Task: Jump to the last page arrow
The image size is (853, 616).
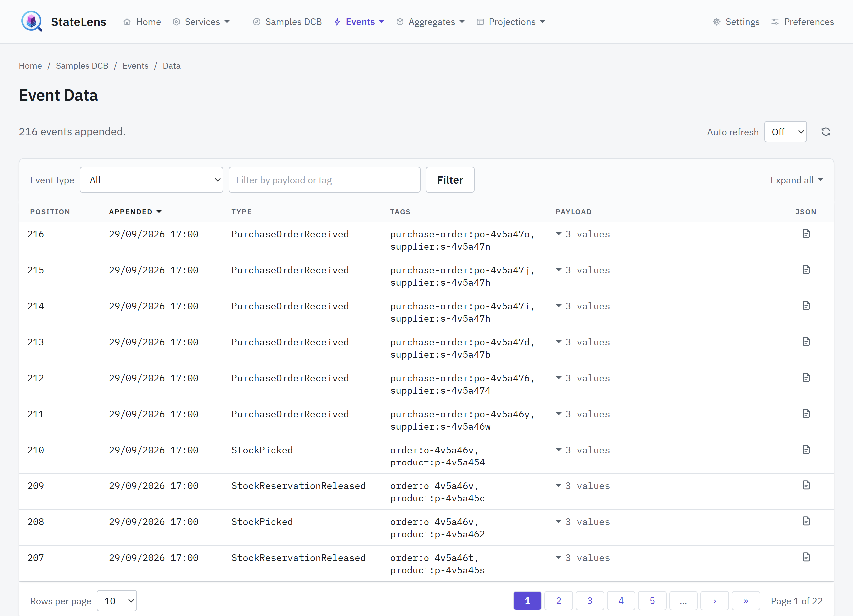Action: pyautogui.click(x=746, y=601)
